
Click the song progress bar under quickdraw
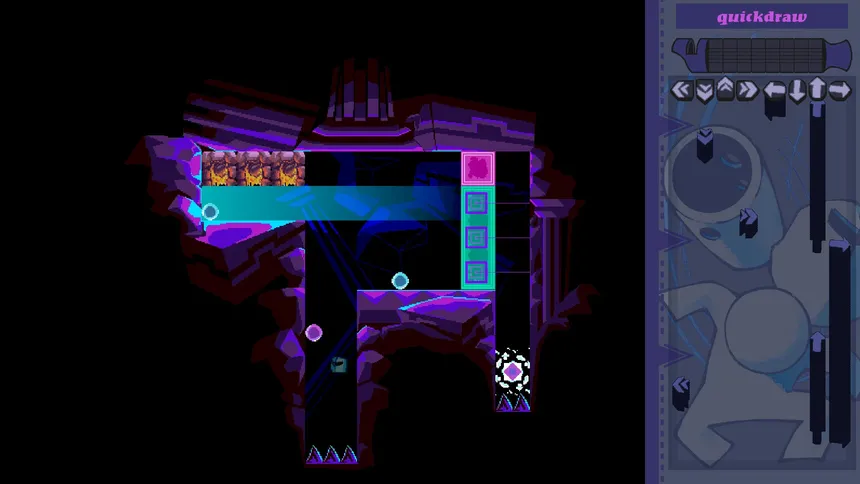point(762,55)
